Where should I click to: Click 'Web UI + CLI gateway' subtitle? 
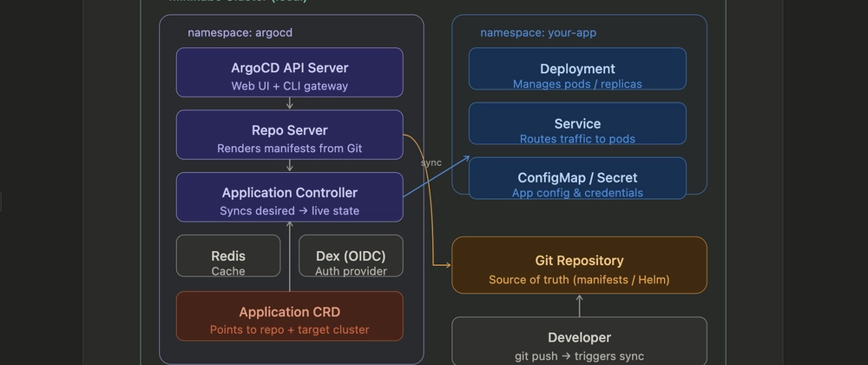pos(290,86)
